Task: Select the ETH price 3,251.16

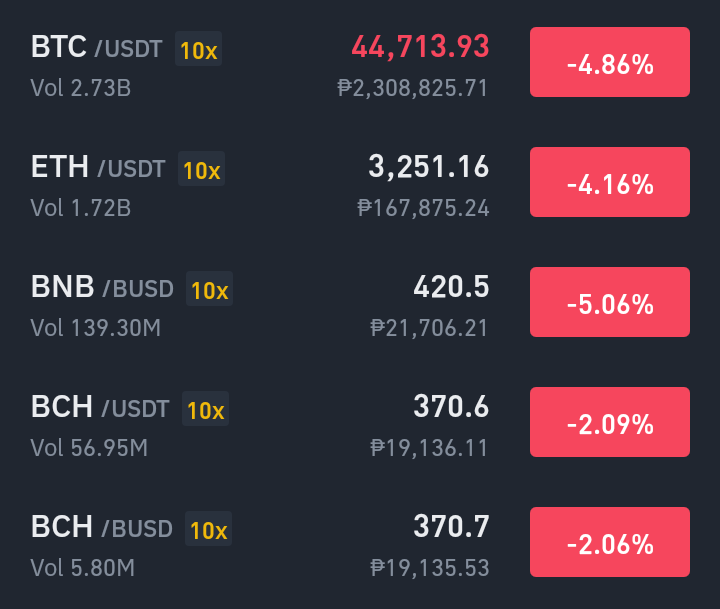Action: tap(428, 167)
